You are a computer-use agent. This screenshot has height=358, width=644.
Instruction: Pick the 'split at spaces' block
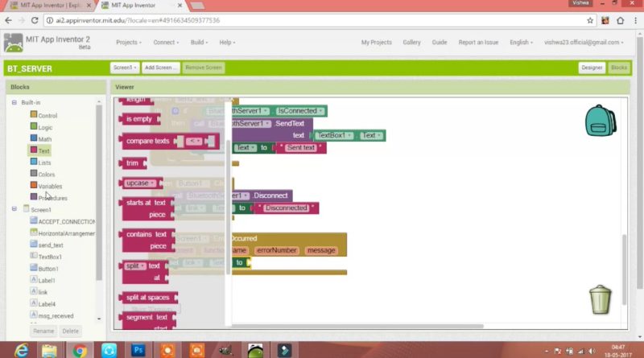pyautogui.click(x=148, y=298)
